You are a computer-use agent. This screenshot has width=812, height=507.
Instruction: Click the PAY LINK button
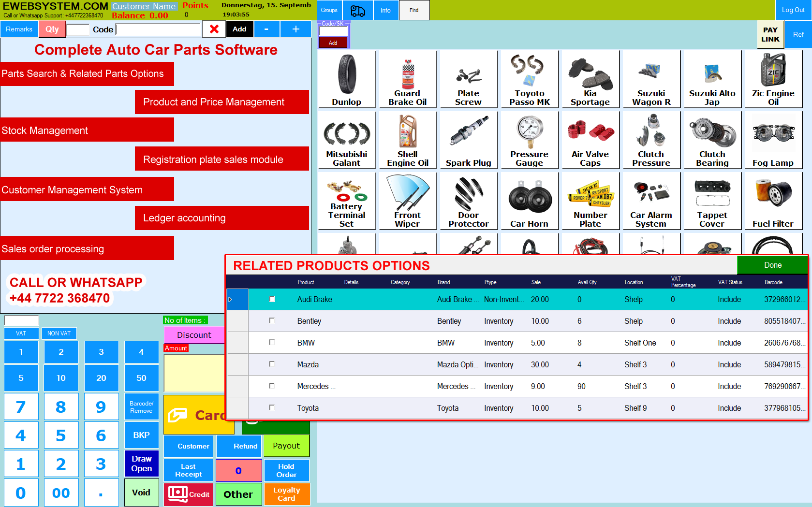[x=770, y=34]
